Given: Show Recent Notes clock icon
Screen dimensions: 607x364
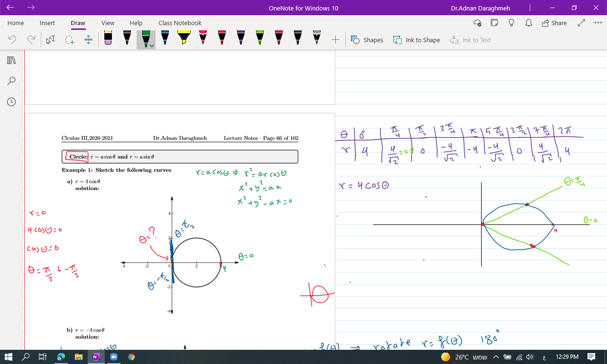Looking at the screenshot, I should 11,102.
